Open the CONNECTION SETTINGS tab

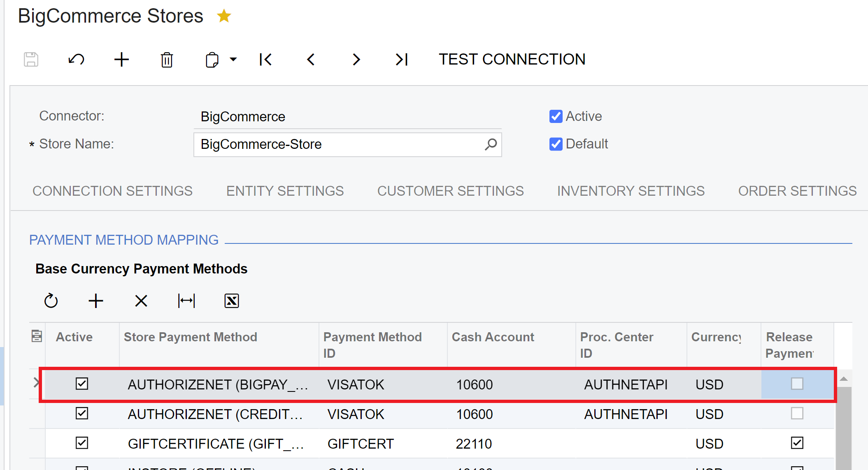click(x=112, y=191)
